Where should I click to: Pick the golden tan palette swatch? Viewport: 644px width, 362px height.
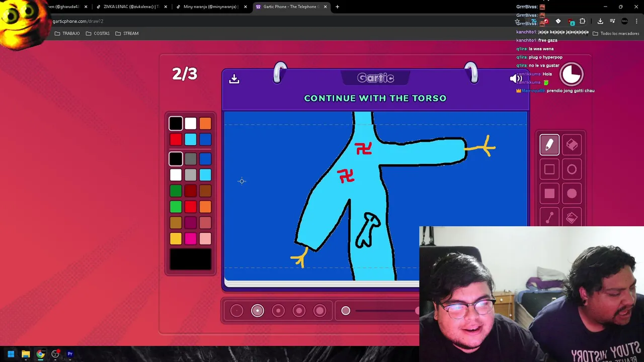pos(176,223)
